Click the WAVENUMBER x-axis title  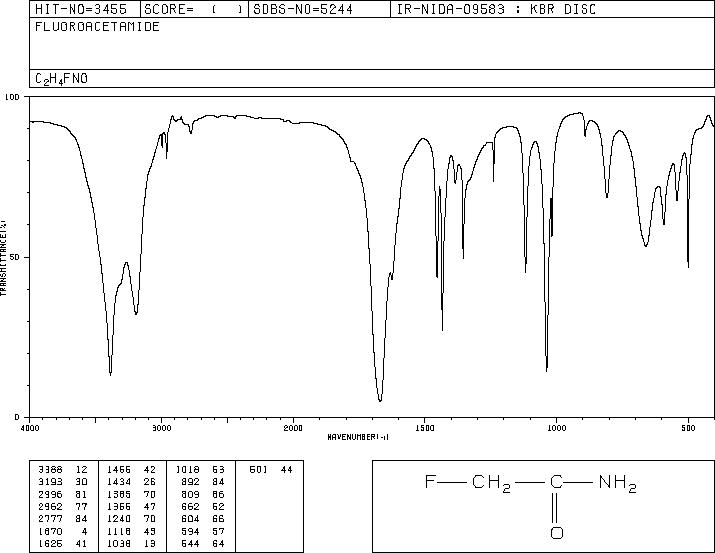click(358, 437)
